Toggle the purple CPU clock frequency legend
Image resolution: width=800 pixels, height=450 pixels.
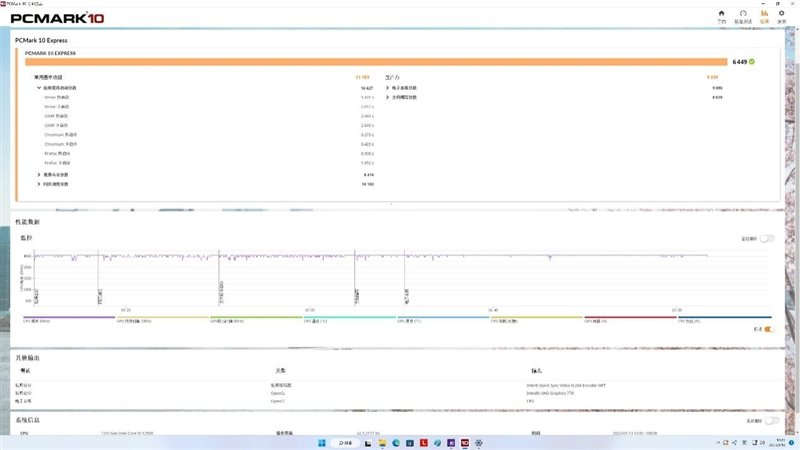coord(69,319)
